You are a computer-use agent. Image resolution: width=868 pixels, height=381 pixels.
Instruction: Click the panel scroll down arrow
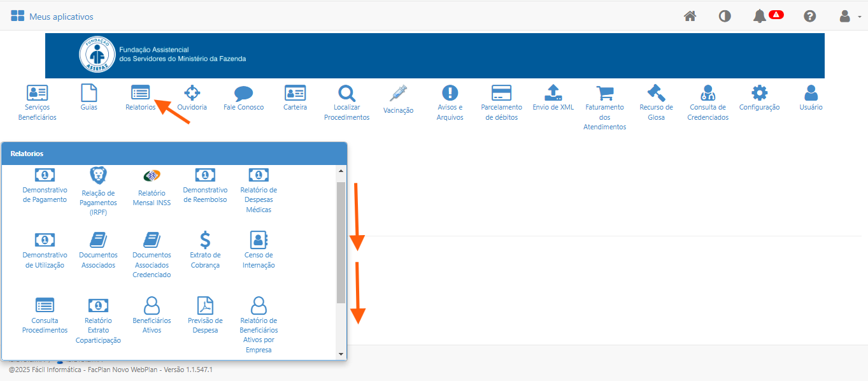pyautogui.click(x=341, y=354)
